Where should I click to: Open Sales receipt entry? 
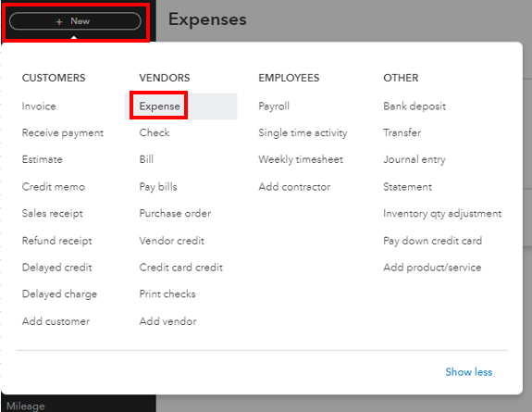click(52, 213)
